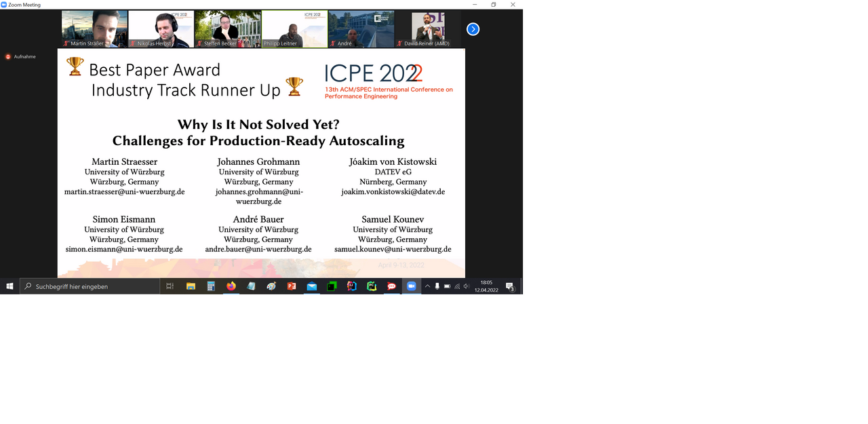Select Philipp Leitner's video thumbnail
This screenshot has width=868, height=424.
pos(294,29)
